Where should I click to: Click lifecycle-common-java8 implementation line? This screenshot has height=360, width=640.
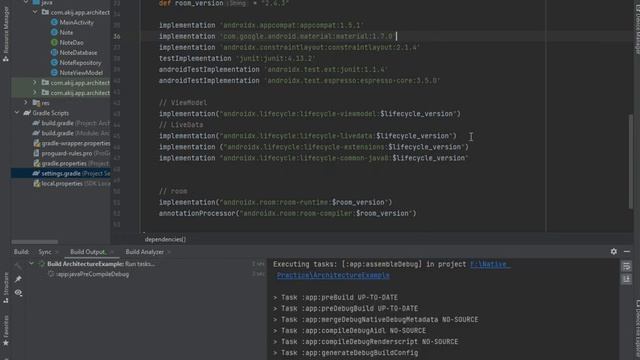coord(313,158)
